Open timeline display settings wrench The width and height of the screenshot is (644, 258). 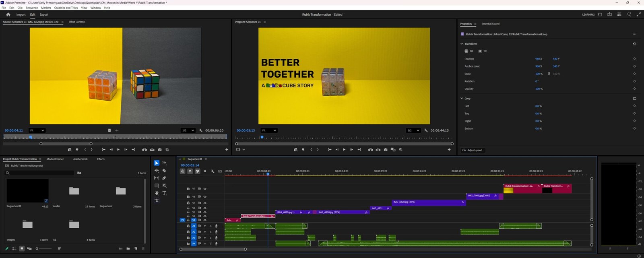[213, 171]
